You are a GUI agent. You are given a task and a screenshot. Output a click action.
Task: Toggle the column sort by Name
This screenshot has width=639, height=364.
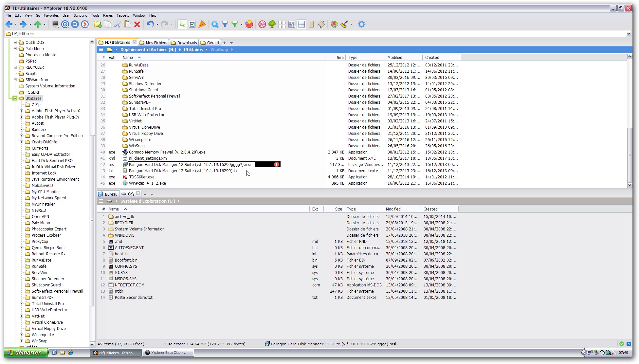[128, 58]
